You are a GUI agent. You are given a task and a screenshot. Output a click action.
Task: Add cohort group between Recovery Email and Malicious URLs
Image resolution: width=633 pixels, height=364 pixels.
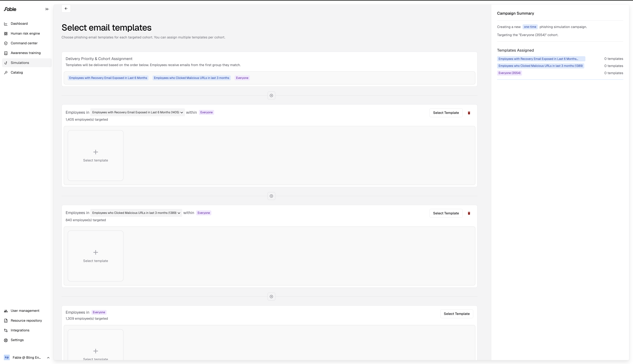[271, 196]
